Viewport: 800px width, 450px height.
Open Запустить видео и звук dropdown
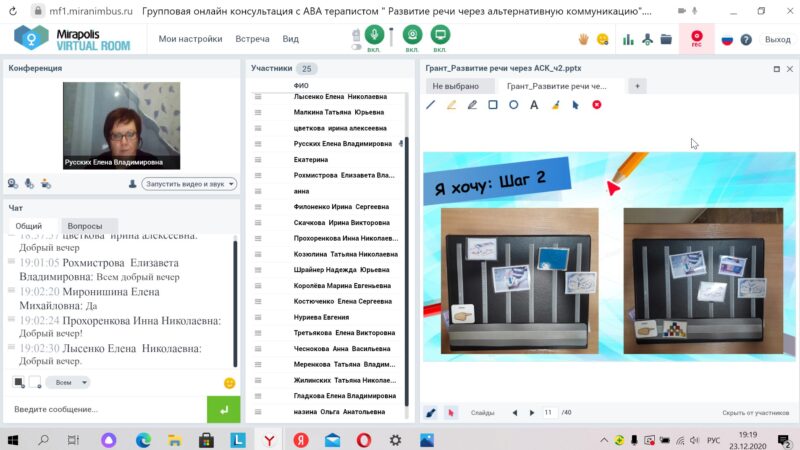tap(189, 184)
